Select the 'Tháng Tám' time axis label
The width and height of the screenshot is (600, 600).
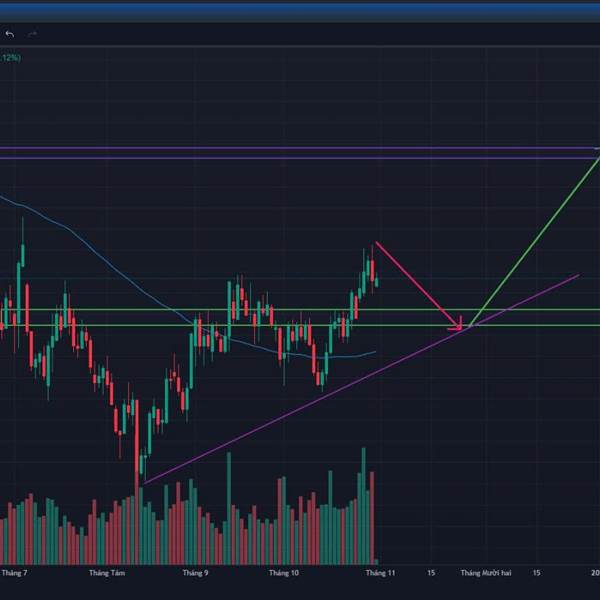107,573
